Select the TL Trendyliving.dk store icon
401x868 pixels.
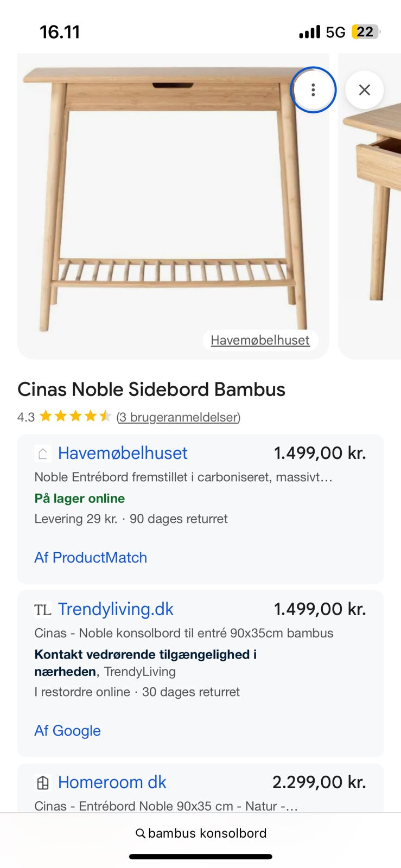(42, 609)
